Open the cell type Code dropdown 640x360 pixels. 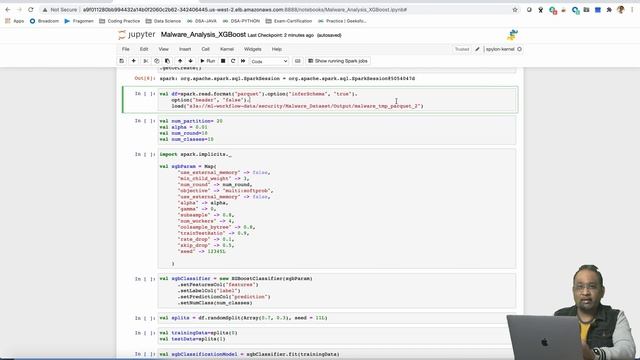click(x=269, y=61)
